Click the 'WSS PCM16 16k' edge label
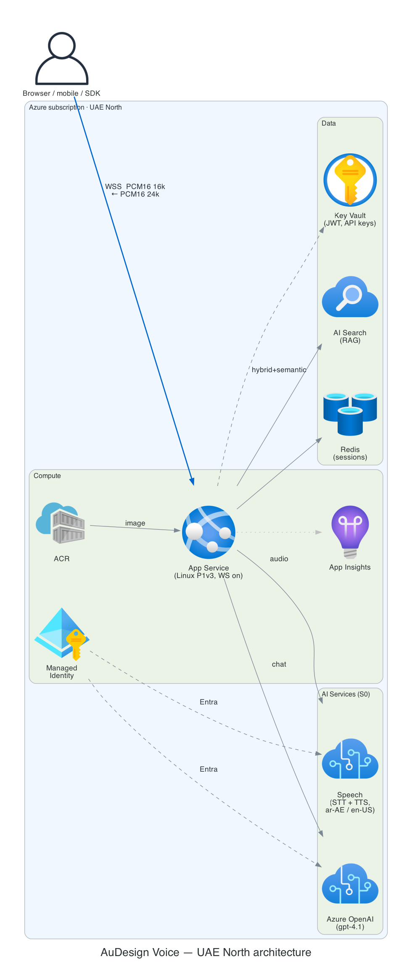The height and width of the screenshot is (980, 412). click(135, 187)
